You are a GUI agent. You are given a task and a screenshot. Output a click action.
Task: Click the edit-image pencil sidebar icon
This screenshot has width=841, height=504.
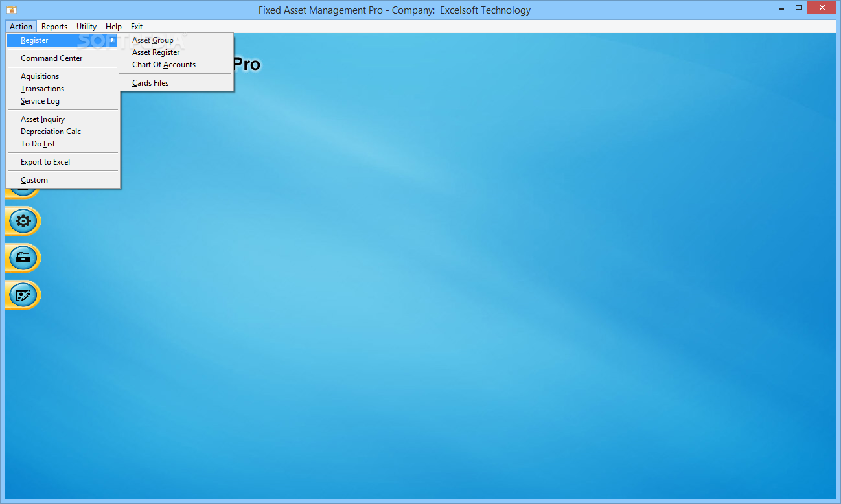click(23, 295)
